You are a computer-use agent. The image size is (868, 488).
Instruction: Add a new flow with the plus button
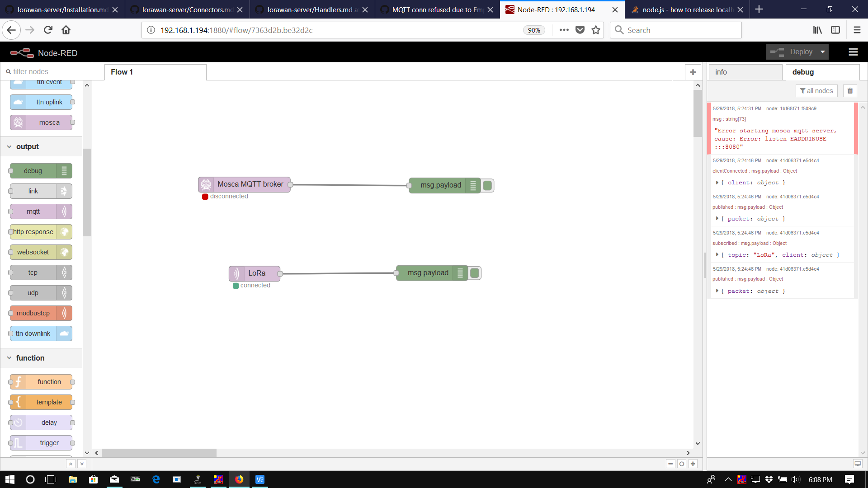click(x=693, y=72)
